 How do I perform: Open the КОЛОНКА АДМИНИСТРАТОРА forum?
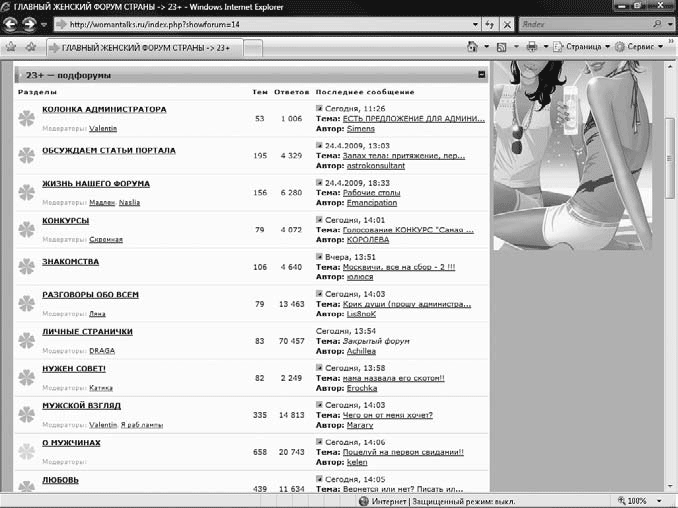pyautogui.click(x=104, y=109)
